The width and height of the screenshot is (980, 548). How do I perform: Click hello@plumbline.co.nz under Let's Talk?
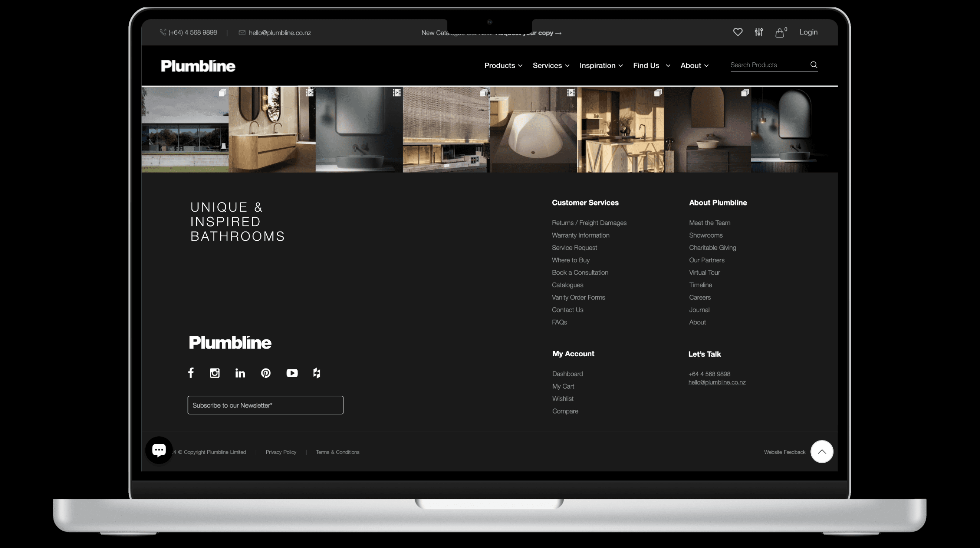coord(717,383)
